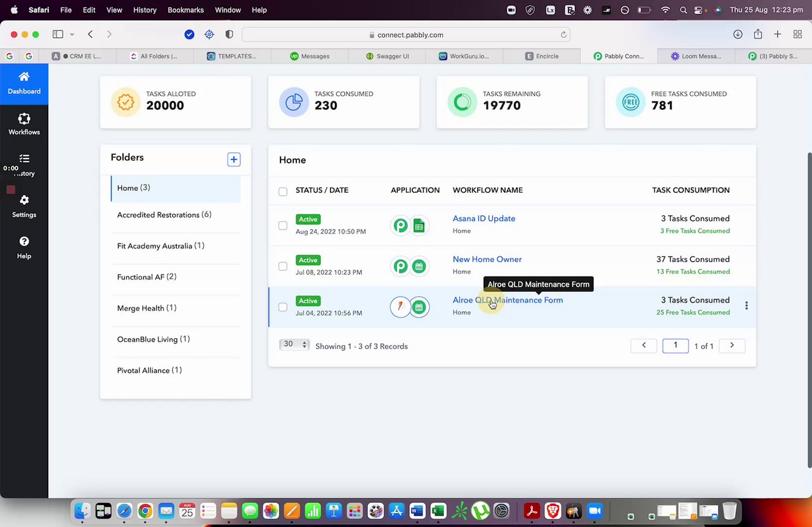Switch to the WorkGuru.io tab

pyautogui.click(x=464, y=56)
